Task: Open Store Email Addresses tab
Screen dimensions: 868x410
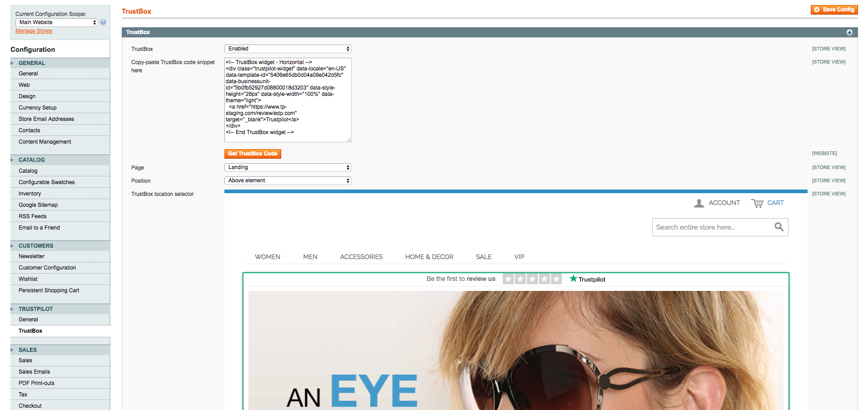Action: click(x=60, y=119)
